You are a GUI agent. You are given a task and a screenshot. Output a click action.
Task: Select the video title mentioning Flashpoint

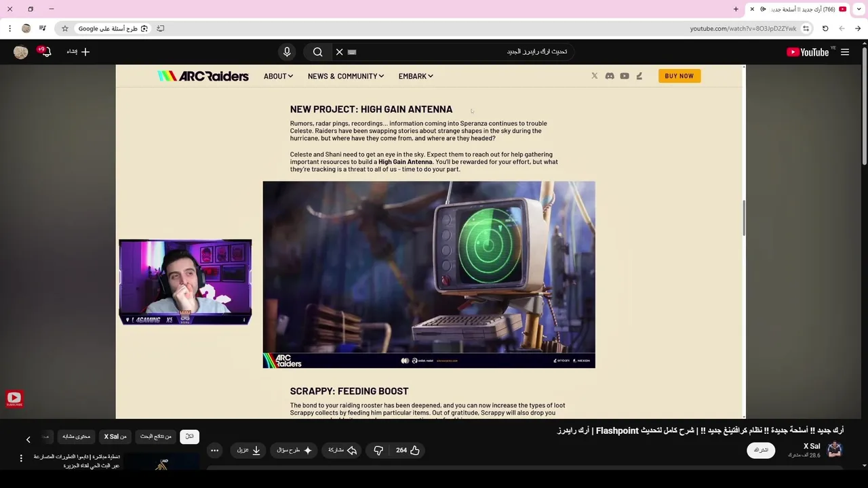pos(701,430)
